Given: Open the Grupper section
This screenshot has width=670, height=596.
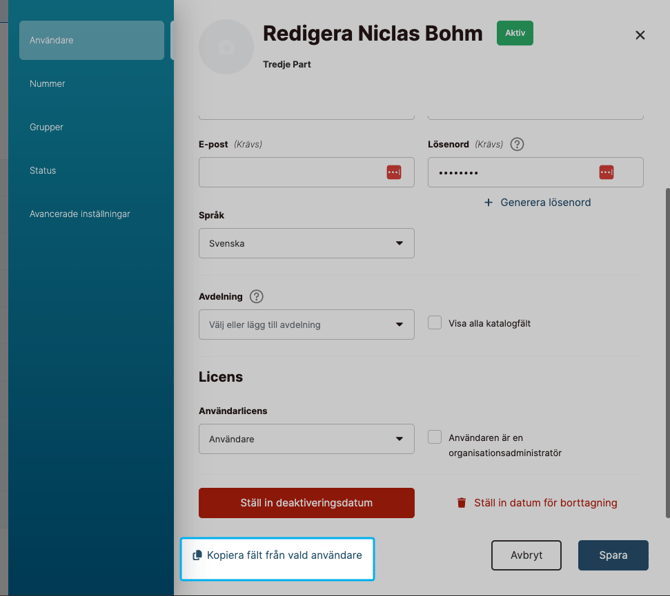Looking at the screenshot, I should click(x=46, y=127).
